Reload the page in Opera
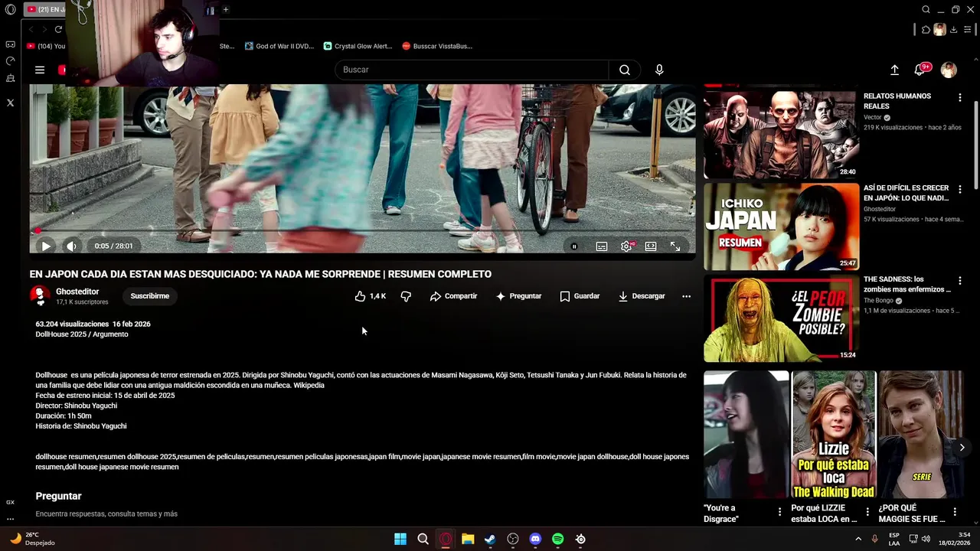The image size is (980, 551). pyautogui.click(x=58, y=29)
